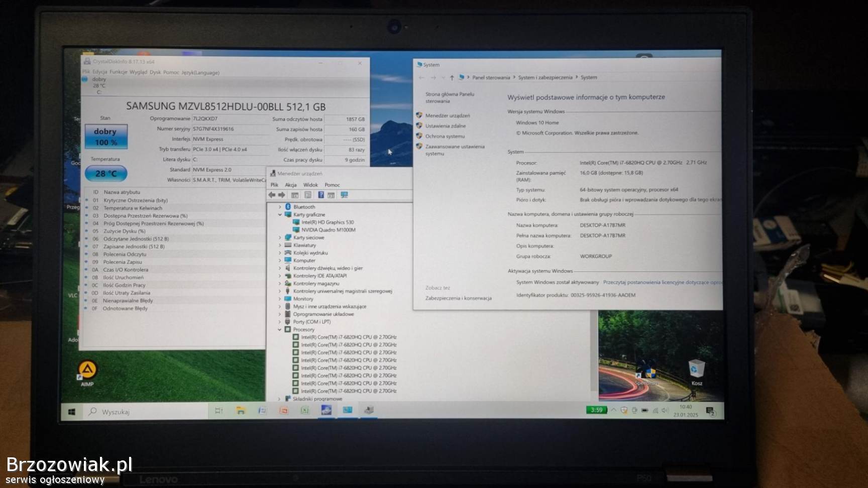The height and width of the screenshot is (488, 868).
Task: Open the Widok menu in Device Manager
Action: [x=310, y=185]
